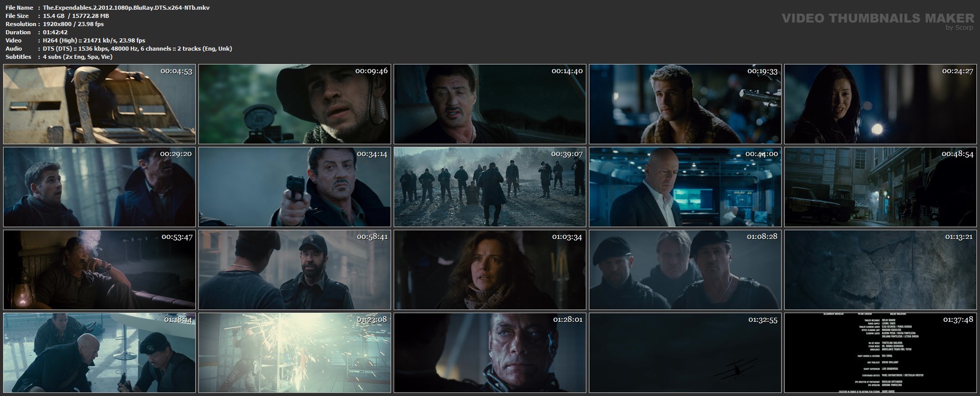Open the frame at 00:53:47
Screen dimensions: 980x396
coord(99,270)
